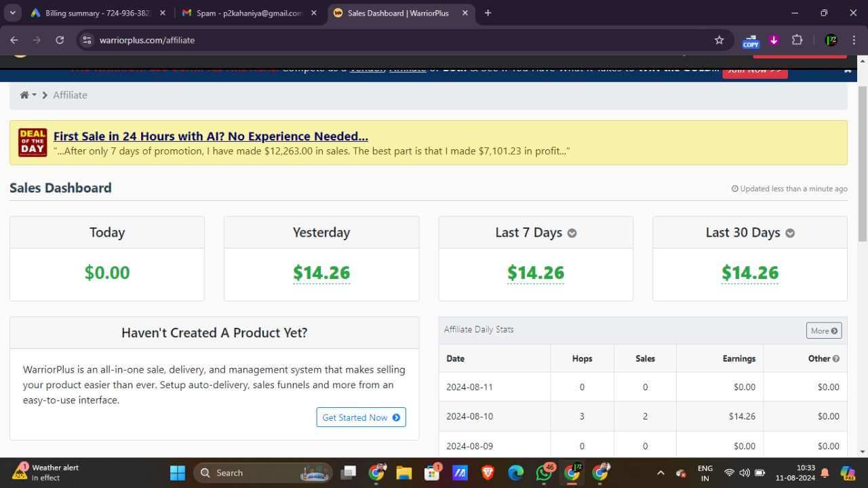
Task: Click the Get Started Now button
Action: coord(361,417)
